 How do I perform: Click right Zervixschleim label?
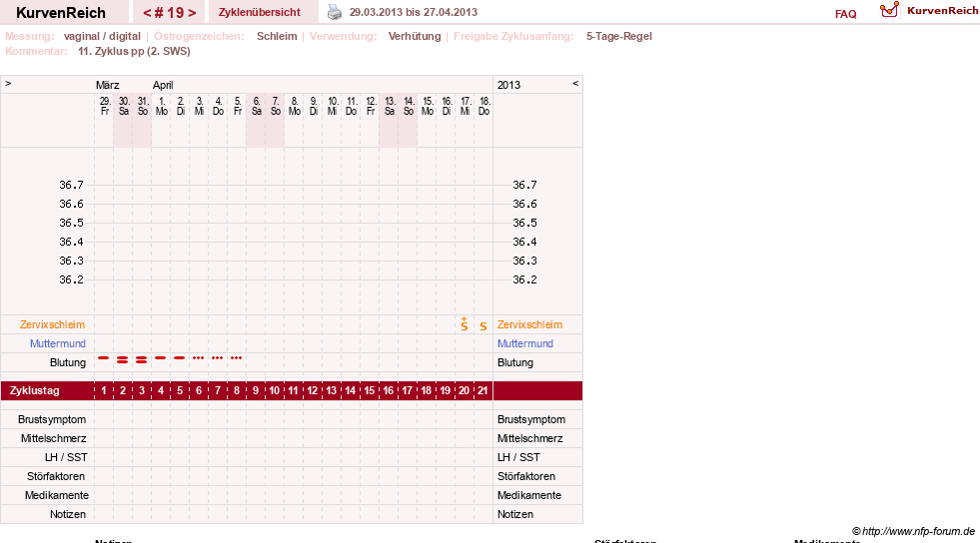tap(530, 324)
